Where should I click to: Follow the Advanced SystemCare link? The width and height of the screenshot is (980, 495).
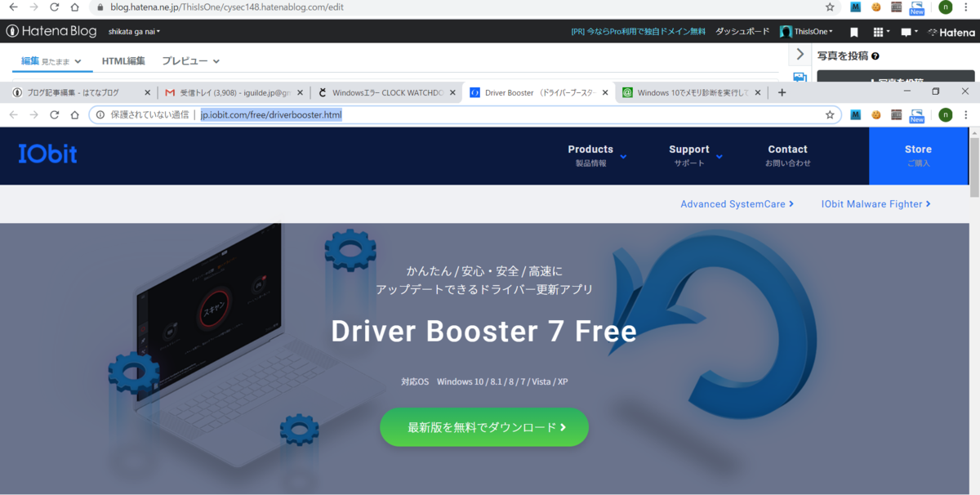pos(737,204)
